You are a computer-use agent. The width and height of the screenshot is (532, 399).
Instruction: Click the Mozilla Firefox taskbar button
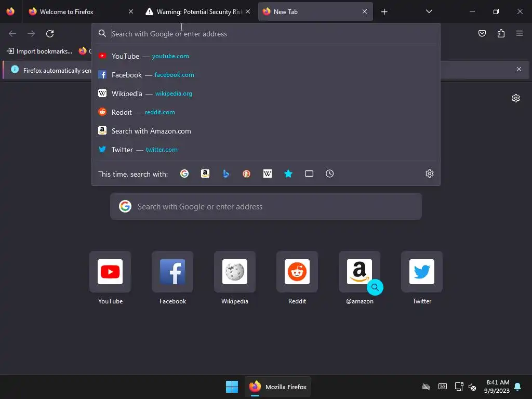(x=278, y=387)
